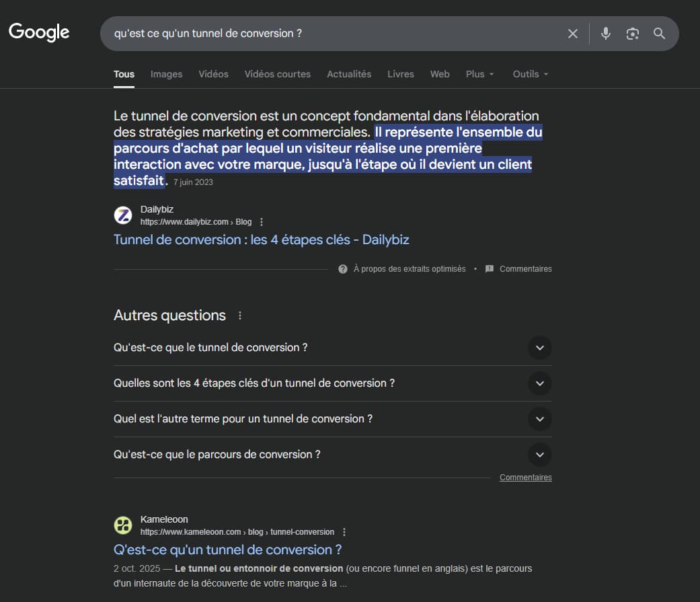The image size is (700, 602).
Task: Open the three-dot menu next to Kameleoon URL
Action: tap(344, 531)
